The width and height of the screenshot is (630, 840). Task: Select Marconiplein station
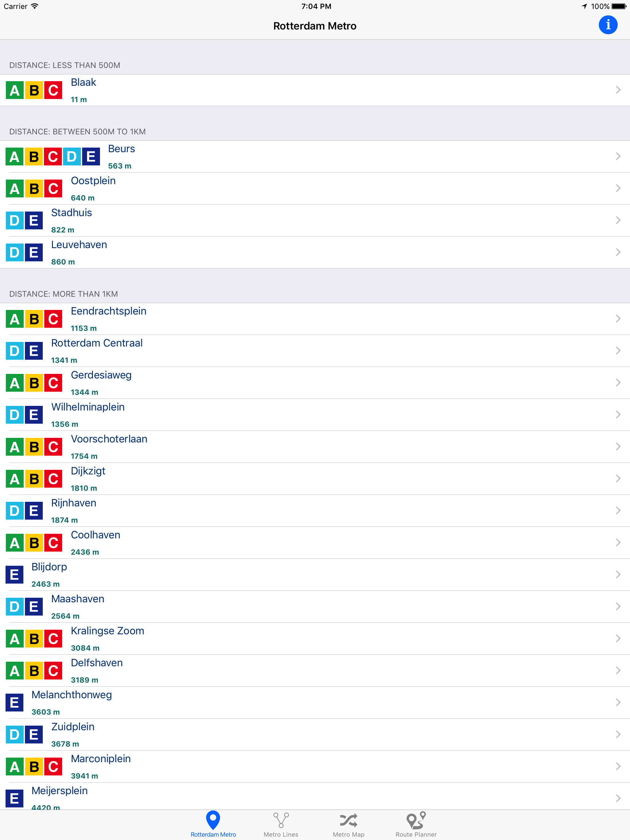(315, 766)
